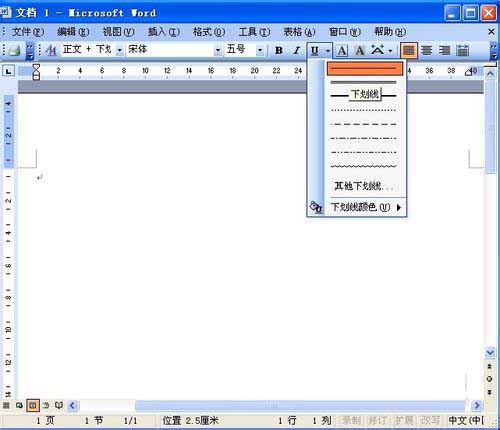Toggle the Justify alignment button
The image size is (500, 430).
[409, 50]
